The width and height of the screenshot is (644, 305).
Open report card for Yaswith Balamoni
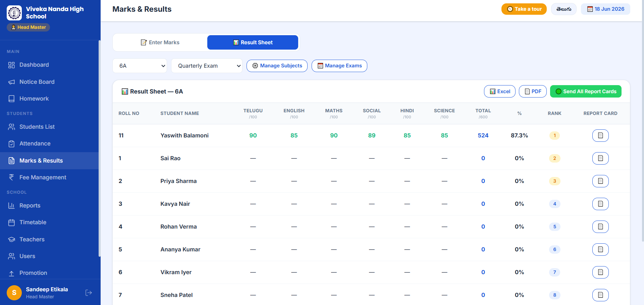coord(600,135)
